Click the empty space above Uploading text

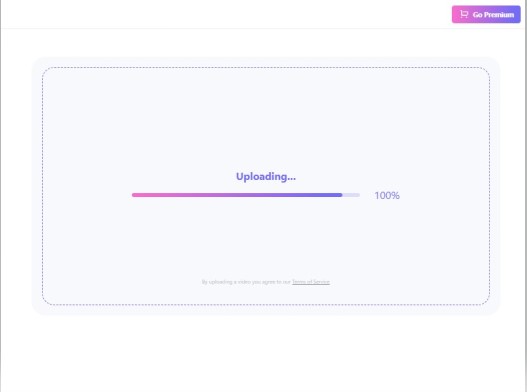266,118
